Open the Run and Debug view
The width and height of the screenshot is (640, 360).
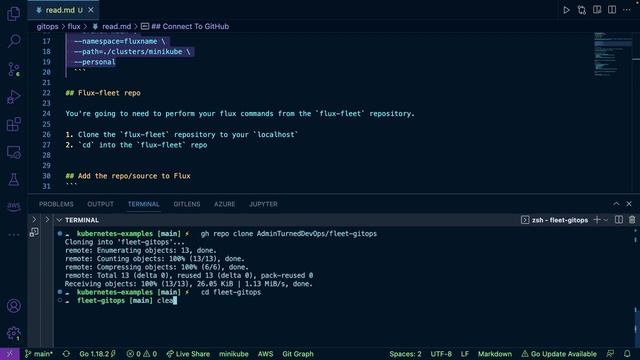click(x=13, y=97)
